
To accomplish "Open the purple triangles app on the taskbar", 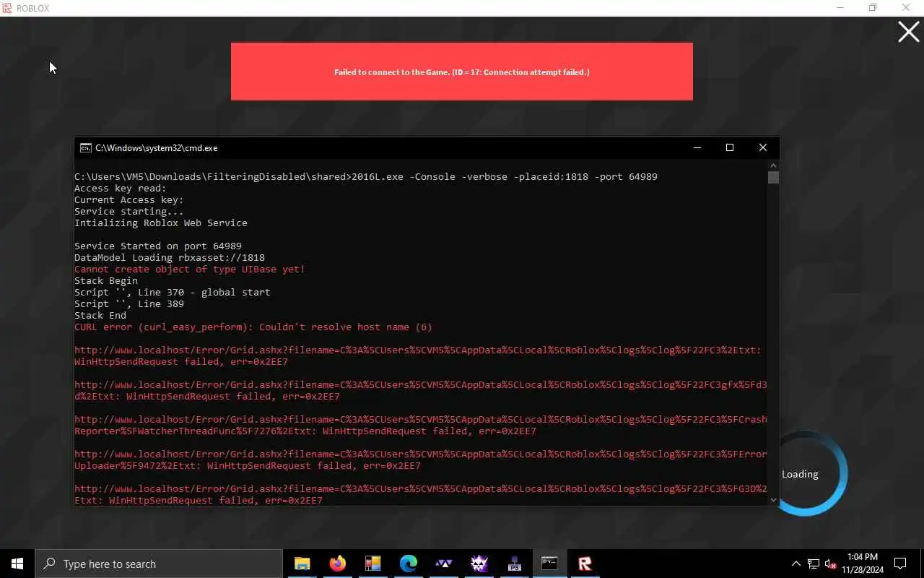I will coord(443,564).
